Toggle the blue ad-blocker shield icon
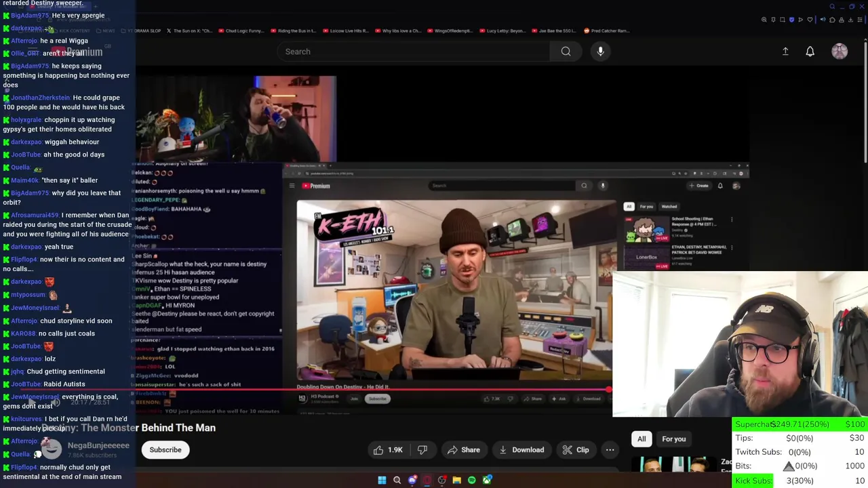This screenshot has height=488, width=868. [791, 20]
